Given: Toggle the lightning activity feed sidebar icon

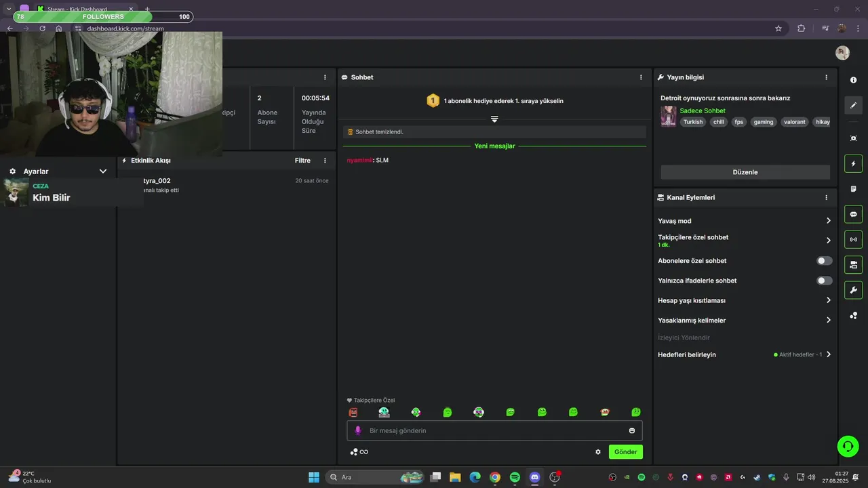Looking at the screenshot, I should (853, 163).
